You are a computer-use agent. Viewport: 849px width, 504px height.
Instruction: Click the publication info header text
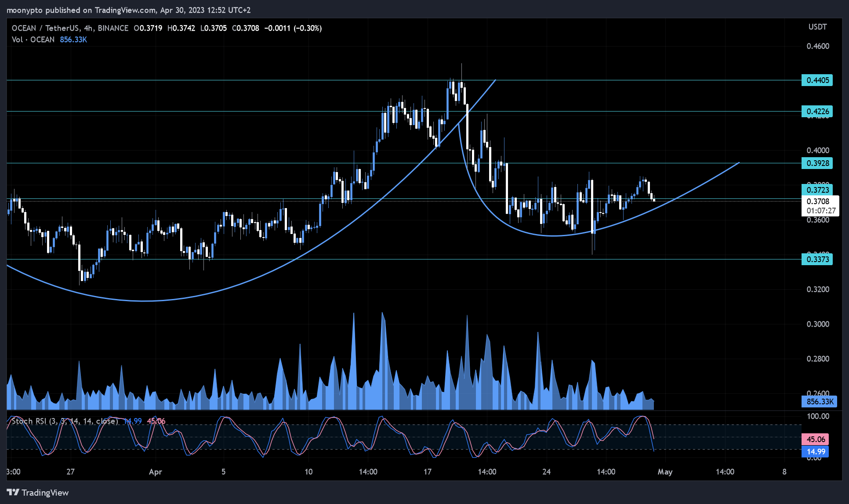[x=129, y=10]
